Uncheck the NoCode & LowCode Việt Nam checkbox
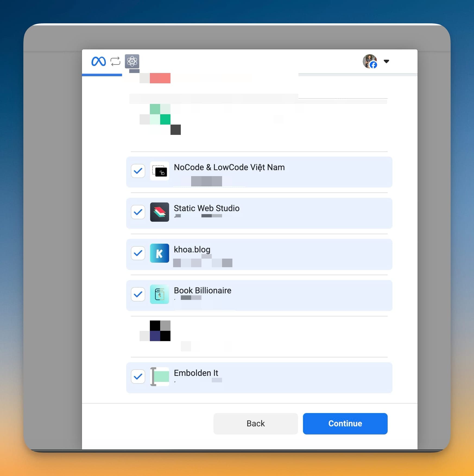 [x=138, y=171]
